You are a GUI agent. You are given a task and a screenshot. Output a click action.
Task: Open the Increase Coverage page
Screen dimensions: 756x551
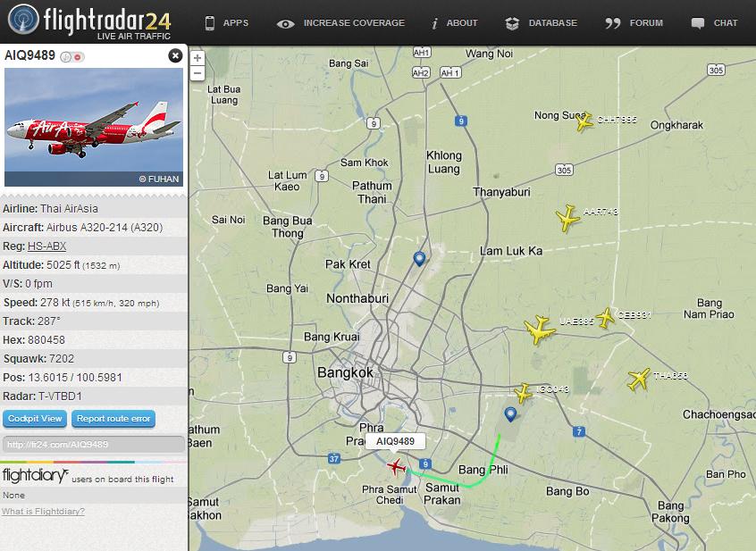(x=340, y=22)
